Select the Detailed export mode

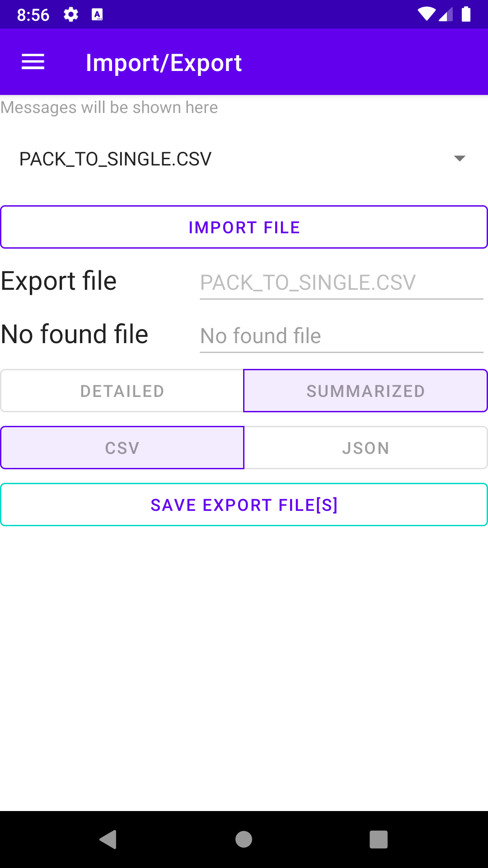pyautogui.click(x=122, y=391)
